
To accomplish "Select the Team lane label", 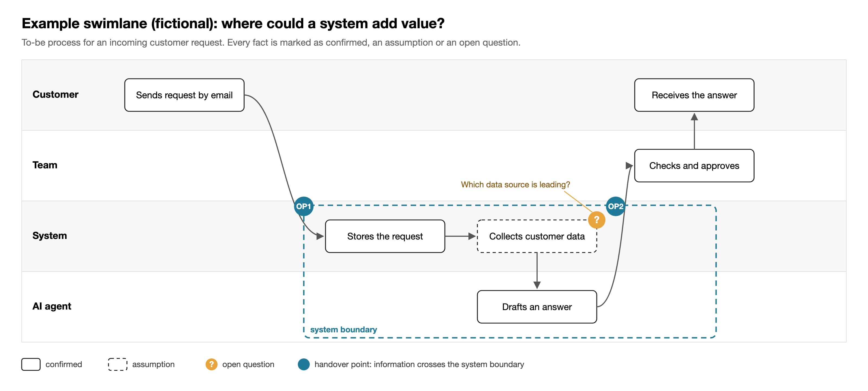I will [45, 165].
